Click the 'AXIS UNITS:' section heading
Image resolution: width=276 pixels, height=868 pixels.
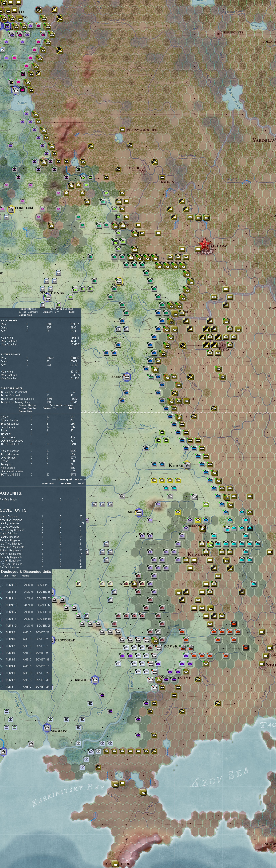click(x=11, y=493)
